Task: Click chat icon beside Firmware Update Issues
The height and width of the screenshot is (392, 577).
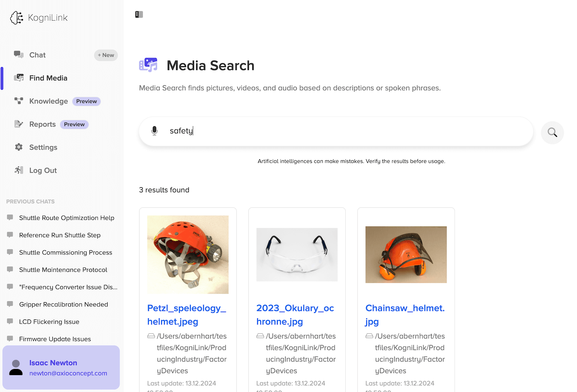Action: click(10, 339)
